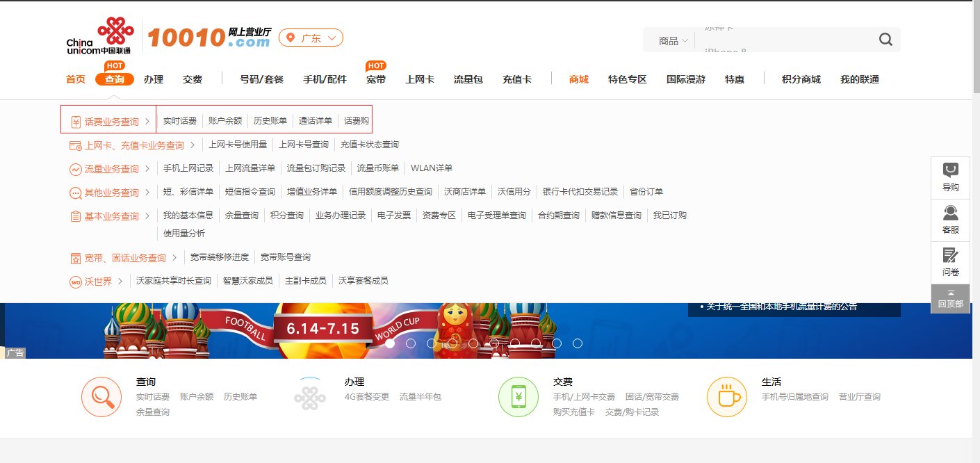The image size is (980, 463).
Task: Click the search magnifier icon
Action: point(885,40)
